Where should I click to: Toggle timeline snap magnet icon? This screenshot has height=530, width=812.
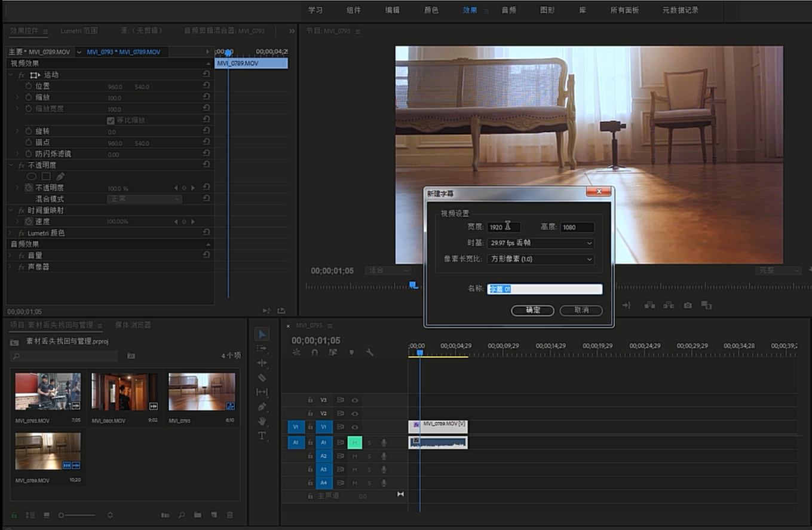coord(315,353)
